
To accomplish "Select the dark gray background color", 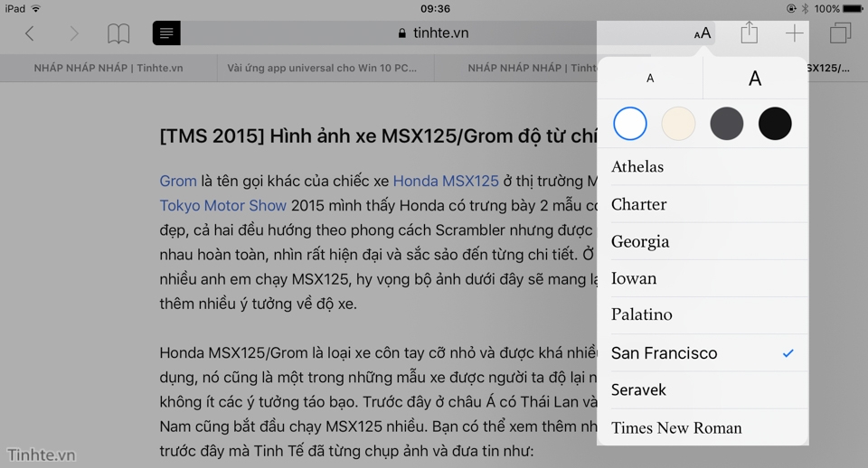I will pos(726,124).
